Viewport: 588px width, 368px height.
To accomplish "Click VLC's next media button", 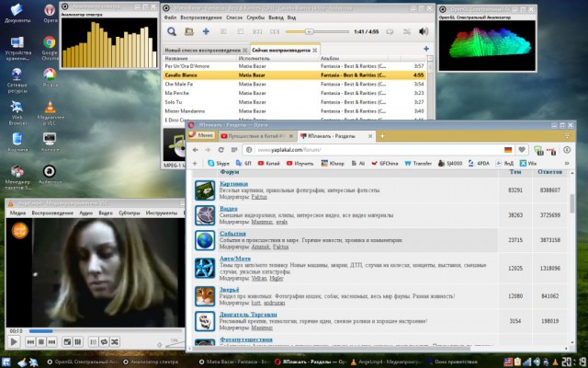I will 51,342.
